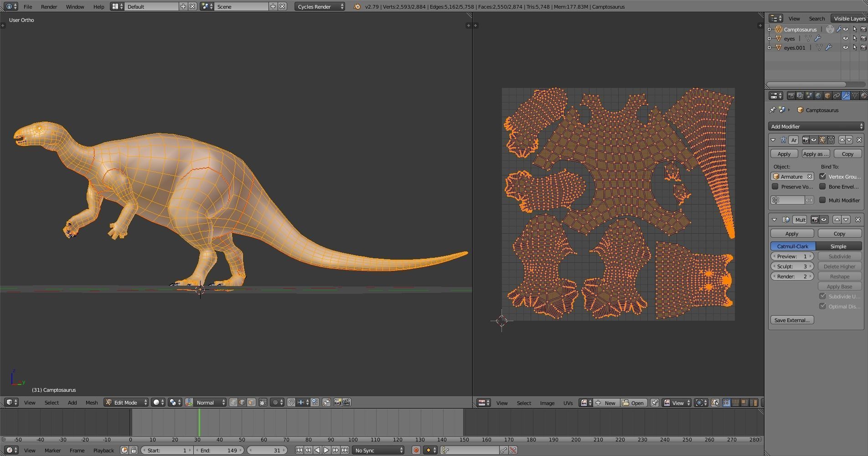
Task: Open the Render properties tab camera icon
Action: (x=791, y=96)
